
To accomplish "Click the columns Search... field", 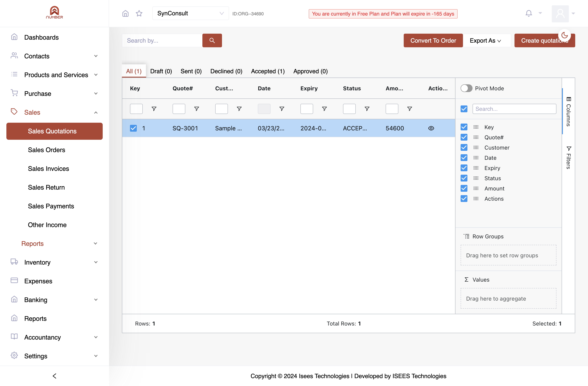I will tap(514, 109).
